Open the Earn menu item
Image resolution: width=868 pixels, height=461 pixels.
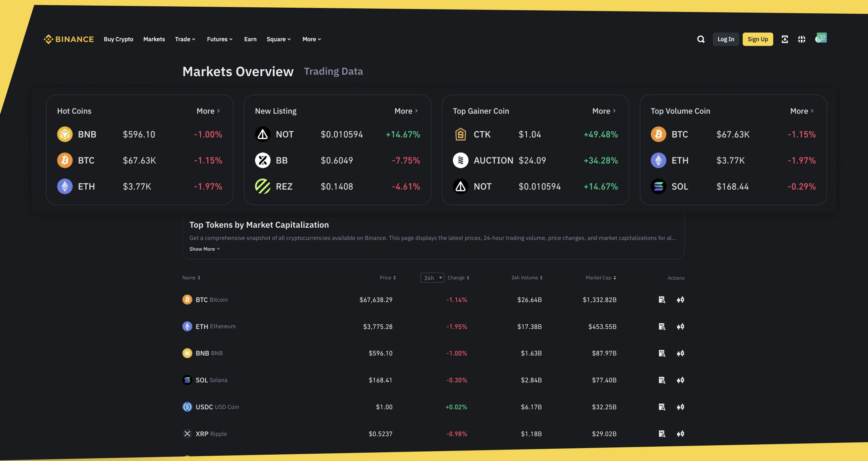click(x=250, y=39)
